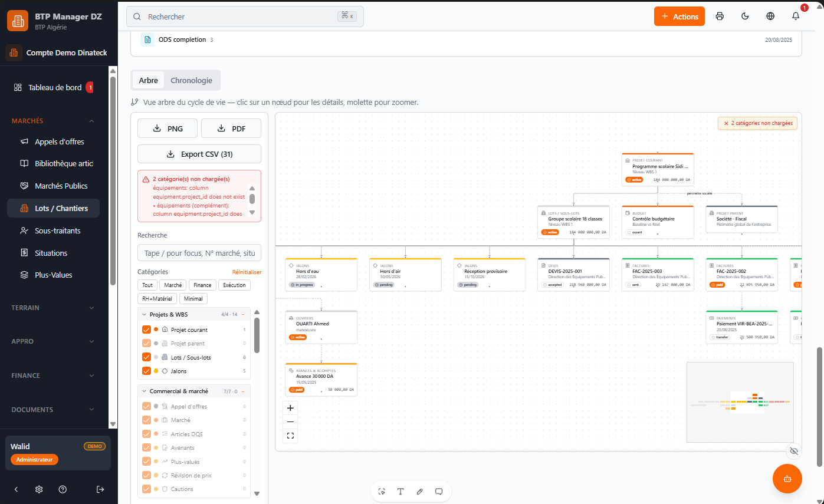
Task: Click the Compte Demo Dinateck company icon
Action: pos(14,52)
